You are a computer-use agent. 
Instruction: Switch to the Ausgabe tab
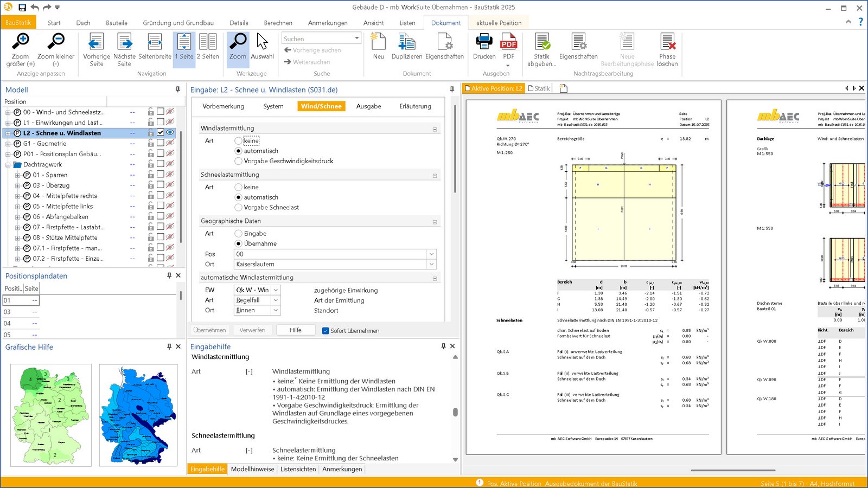coord(368,106)
